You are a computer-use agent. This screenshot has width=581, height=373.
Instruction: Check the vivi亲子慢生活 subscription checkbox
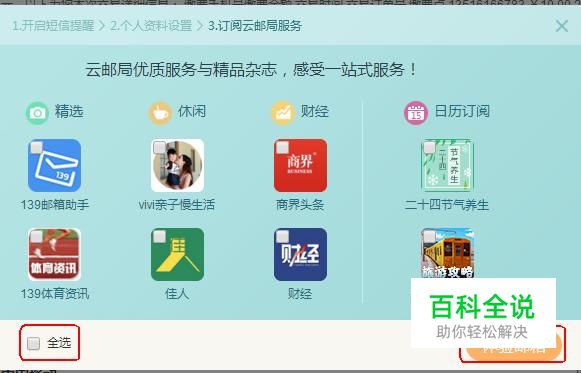click(x=159, y=147)
